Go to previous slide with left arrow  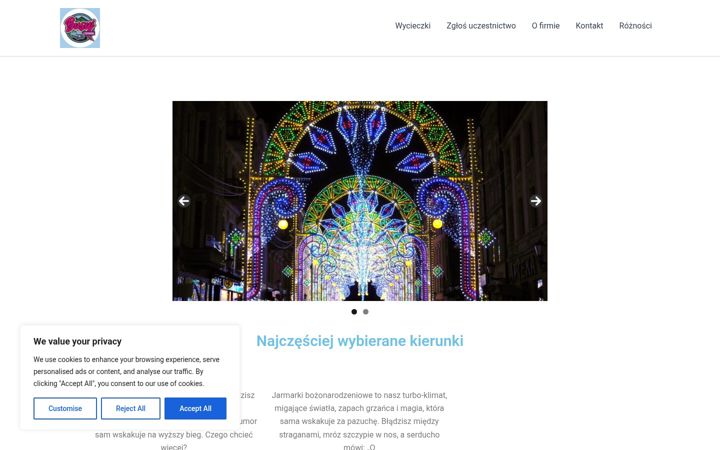click(184, 201)
